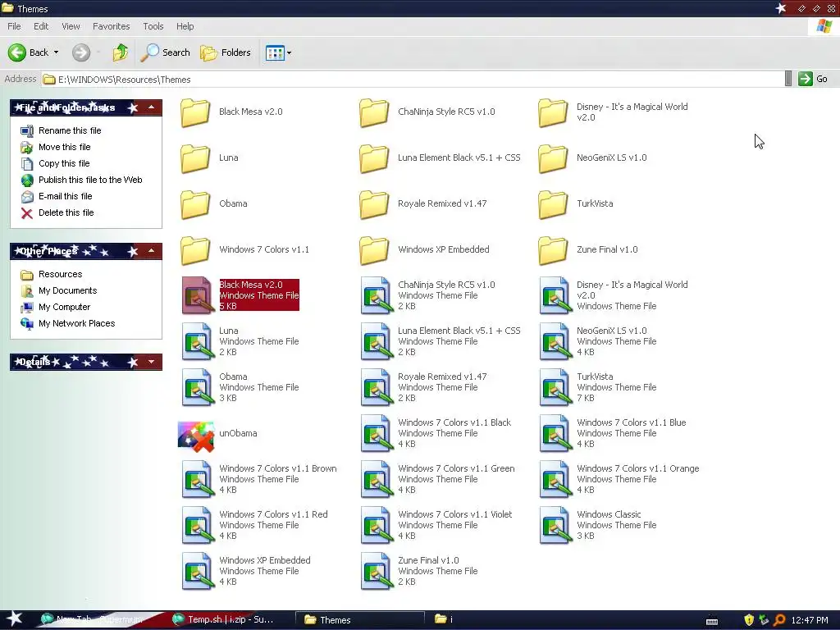Select Windows XP Embedded theme file icon
The height and width of the screenshot is (630, 840).
tap(197, 571)
